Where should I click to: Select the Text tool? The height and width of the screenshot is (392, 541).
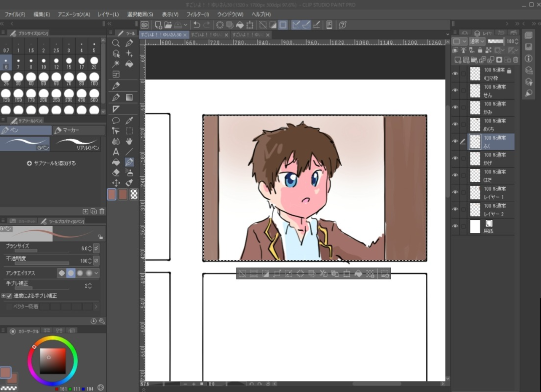pos(116,152)
